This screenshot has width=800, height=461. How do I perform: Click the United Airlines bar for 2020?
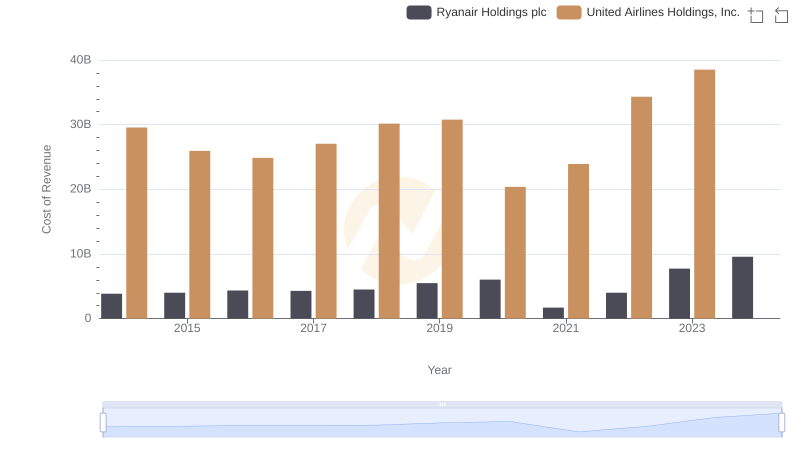click(515, 252)
